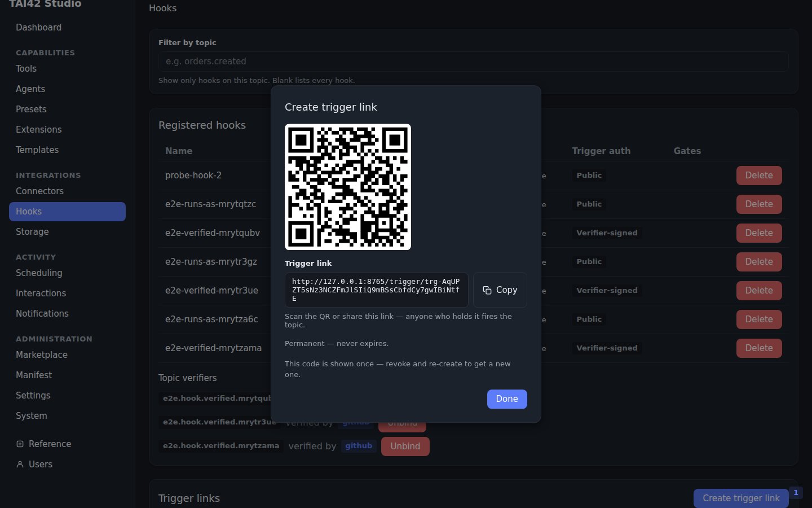Select the trigger link URL text box
The image size is (812, 508).
pos(376,290)
